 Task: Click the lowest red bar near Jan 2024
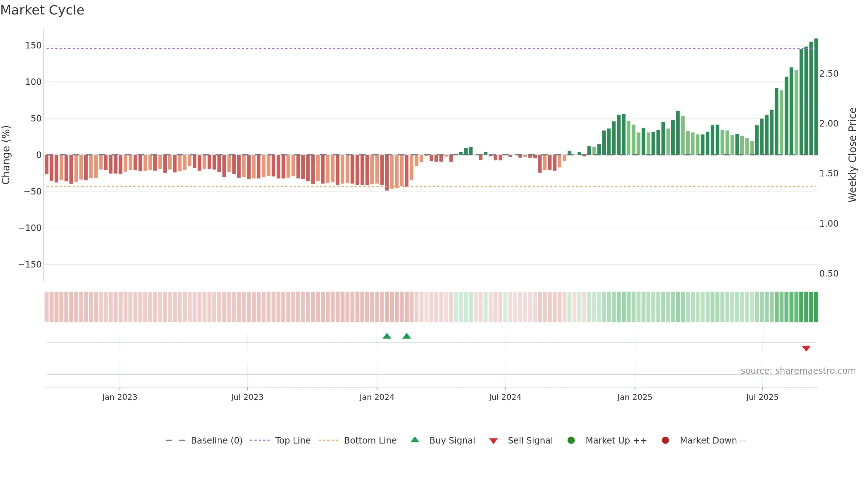click(387, 173)
